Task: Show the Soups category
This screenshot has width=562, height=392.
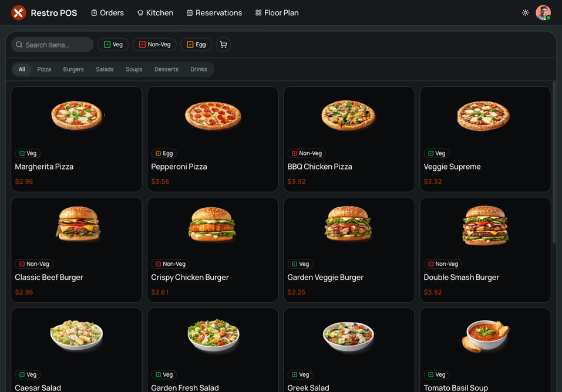Action: [134, 69]
